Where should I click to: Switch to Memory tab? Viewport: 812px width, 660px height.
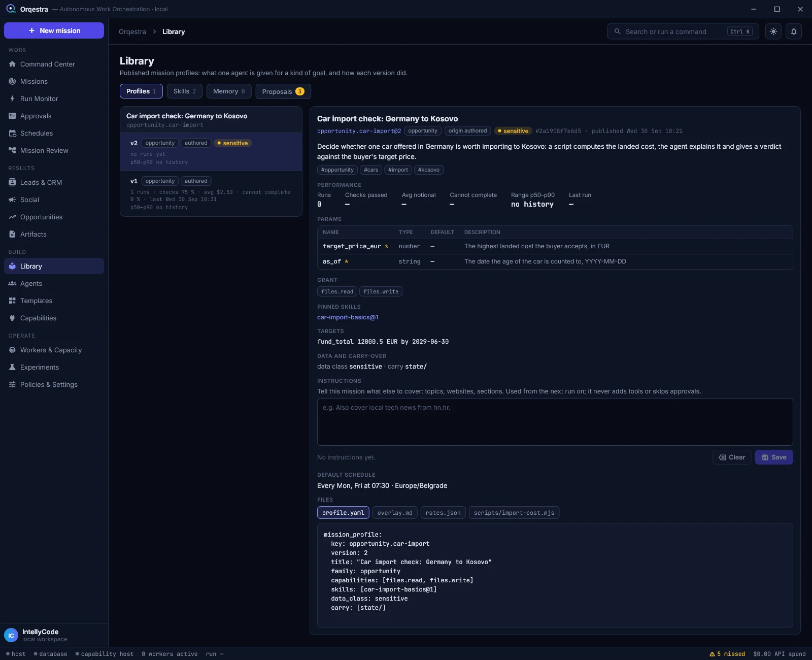[229, 91]
